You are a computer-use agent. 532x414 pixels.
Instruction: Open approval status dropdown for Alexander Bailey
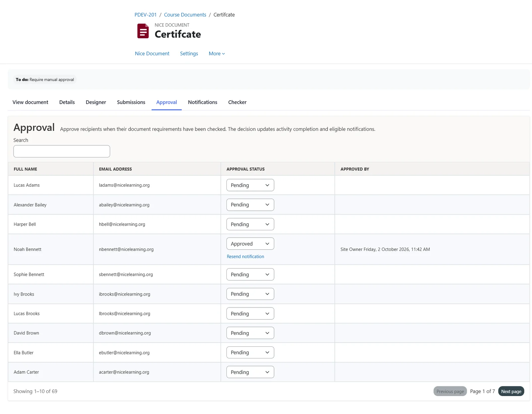[x=250, y=205]
